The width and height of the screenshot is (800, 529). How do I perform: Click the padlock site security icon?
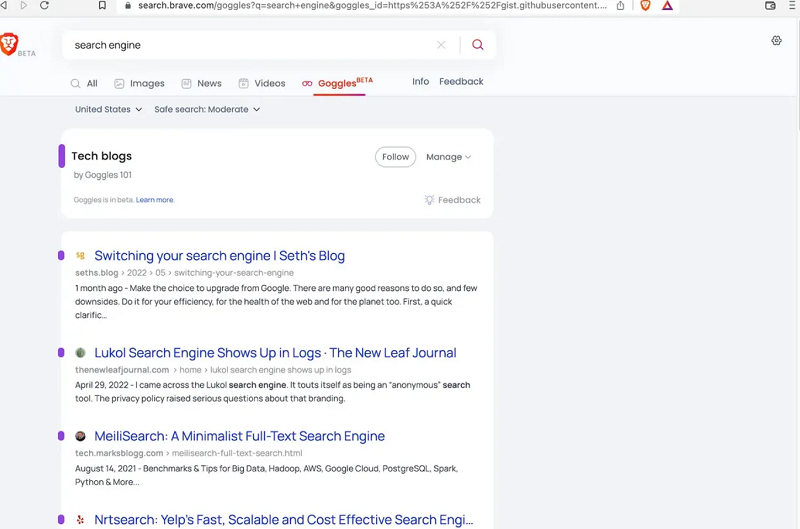[128, 6]
